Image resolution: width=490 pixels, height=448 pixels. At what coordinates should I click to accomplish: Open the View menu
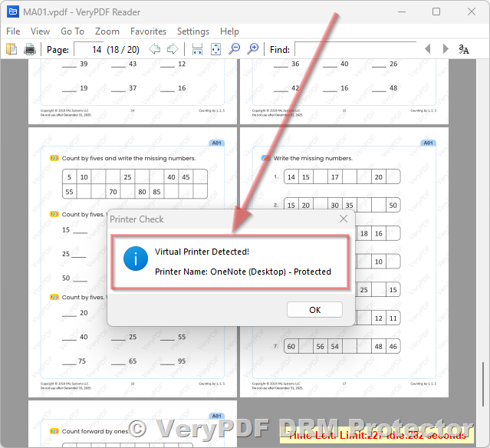point(40,31)
